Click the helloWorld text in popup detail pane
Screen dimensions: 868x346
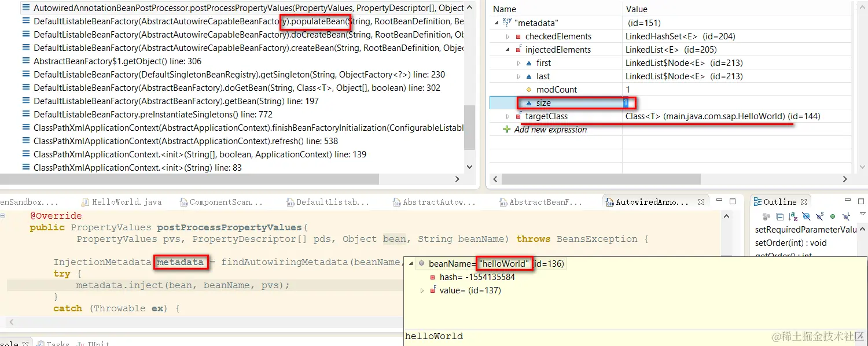click(434, 336)
